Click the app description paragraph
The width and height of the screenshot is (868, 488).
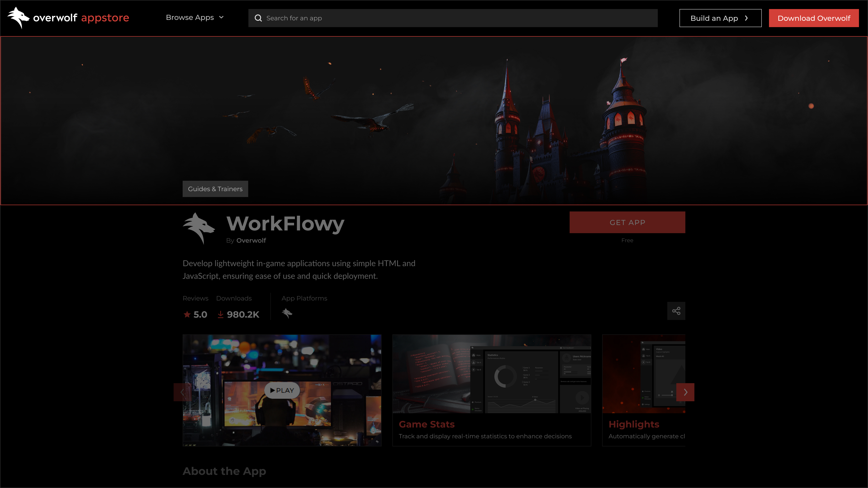click(299, 270)
